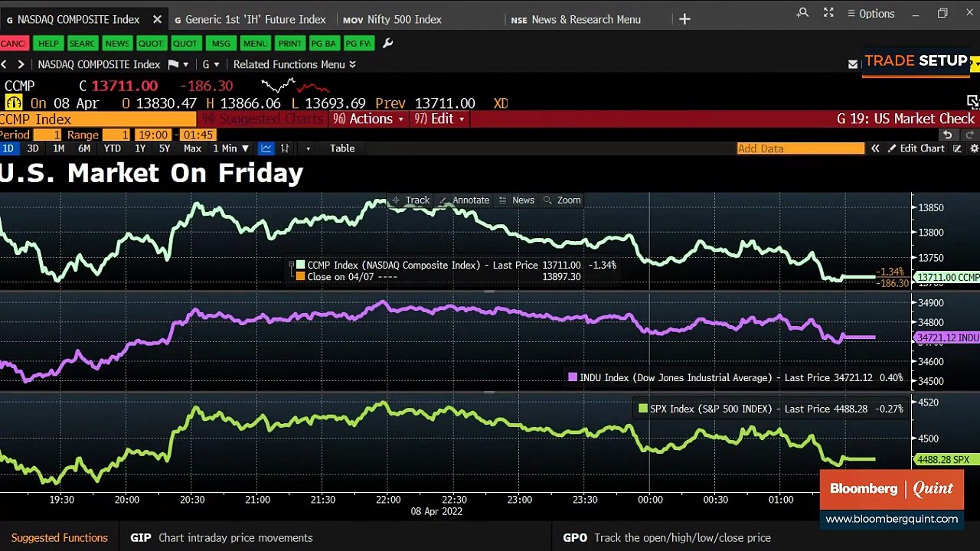Activate the chart Zoom tool
The width and height of the screenshot is (980, 551).
(562, 200)
